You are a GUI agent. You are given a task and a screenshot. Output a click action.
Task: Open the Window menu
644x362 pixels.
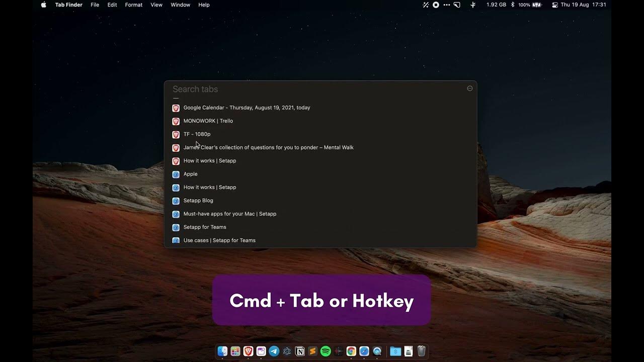click(x=180, y=5)
